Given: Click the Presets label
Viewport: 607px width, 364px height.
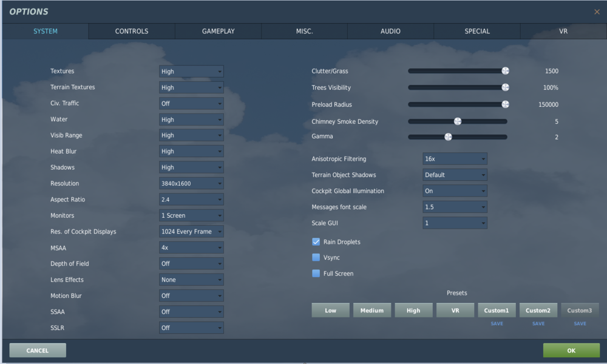Looking at the screenshot, I should click(x=457, y=293).
